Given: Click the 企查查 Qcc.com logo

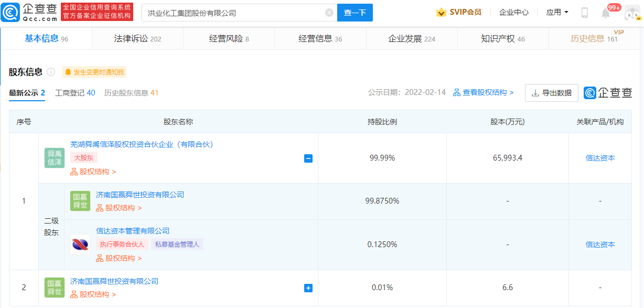Looking at the screenshot, I should (29, 12).
